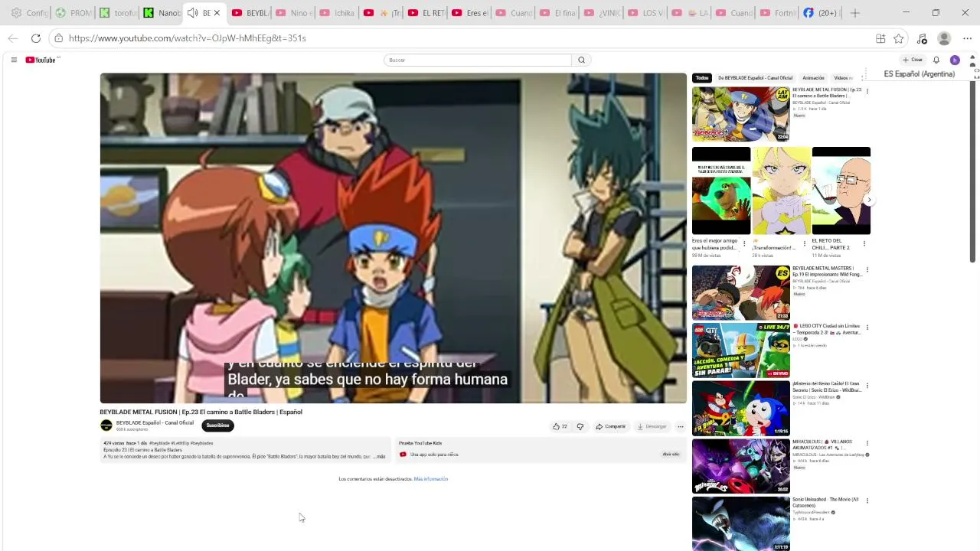The height and width of the screenshot is (551, 980).
Task: Open options for the Sonic Reino Caído video
Action: (867, 386)
